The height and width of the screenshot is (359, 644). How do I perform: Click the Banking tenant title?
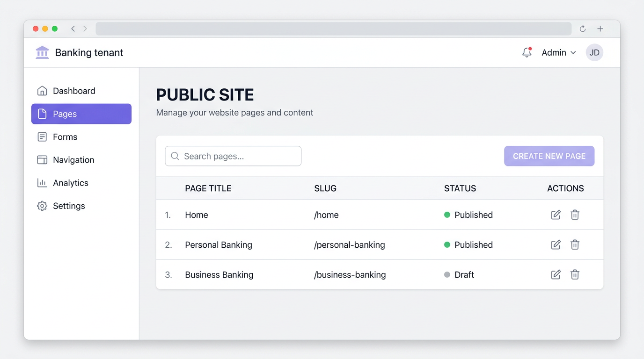click(x=89, y=52)
